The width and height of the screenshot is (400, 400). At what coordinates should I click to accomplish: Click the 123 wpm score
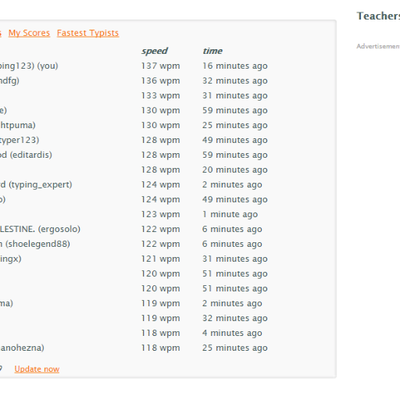[x=160, y=214]
